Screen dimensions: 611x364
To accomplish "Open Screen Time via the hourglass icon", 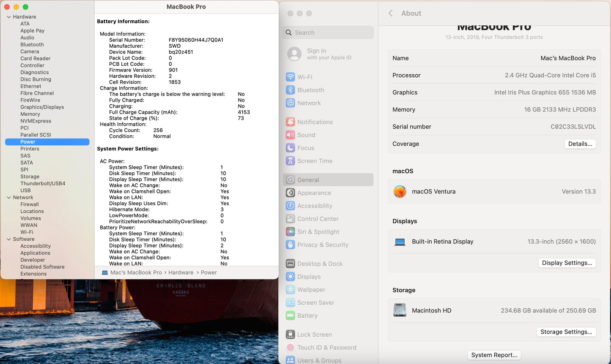I will 290,161.
